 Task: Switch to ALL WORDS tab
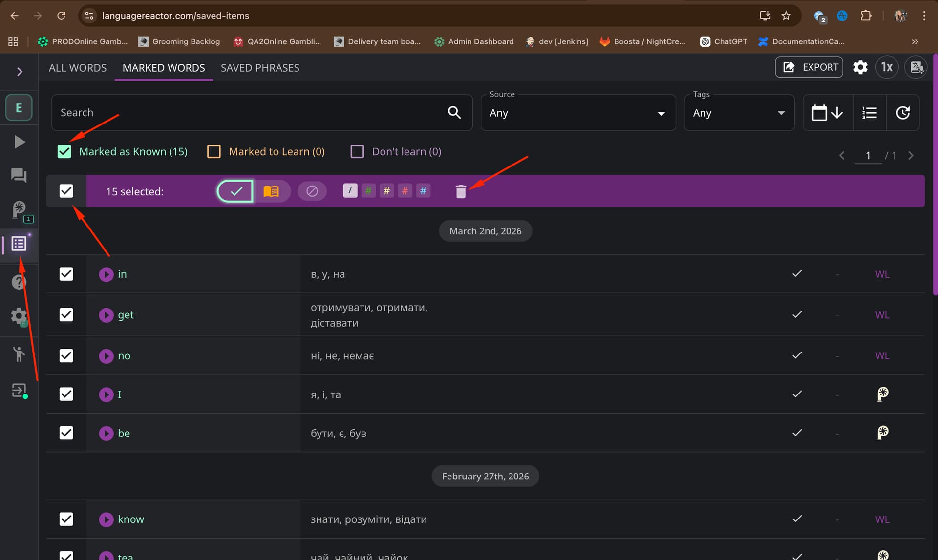78,68
